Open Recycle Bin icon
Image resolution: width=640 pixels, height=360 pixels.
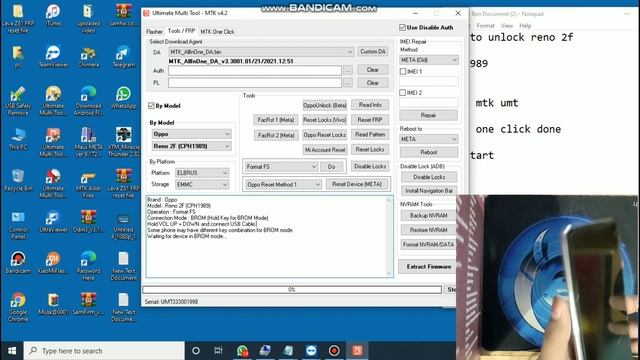point(18,180)
